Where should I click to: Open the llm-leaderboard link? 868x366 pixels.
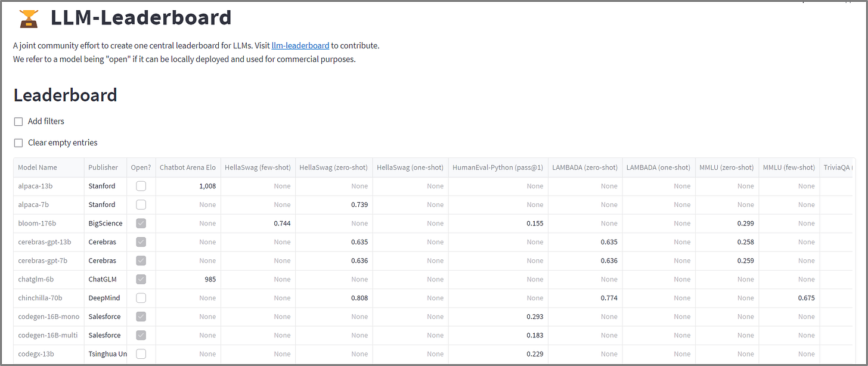[300, 45]
